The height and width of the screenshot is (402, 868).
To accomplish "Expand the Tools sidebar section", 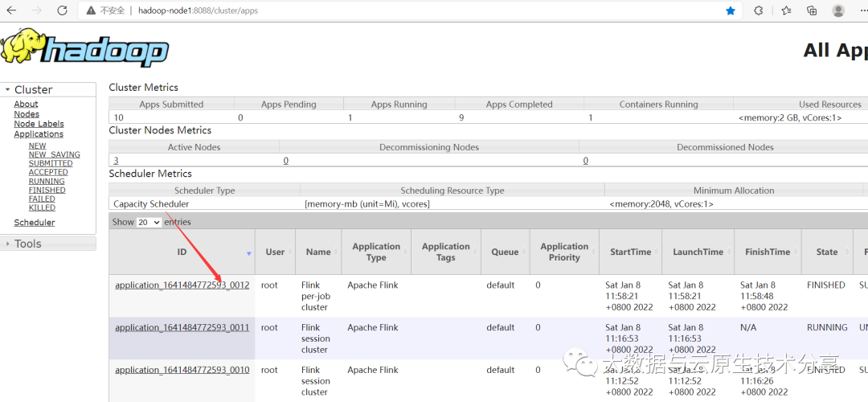I will 27,244.
